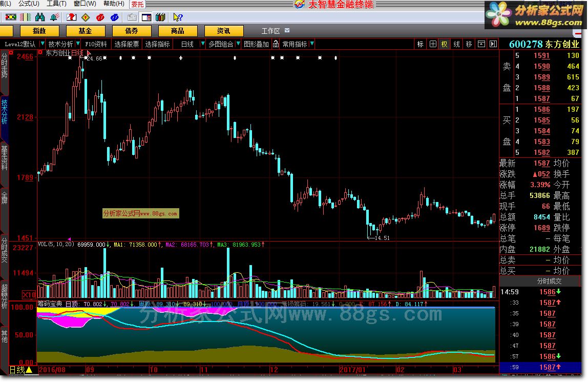Toggle the window layout panel icon

[146, 17]
